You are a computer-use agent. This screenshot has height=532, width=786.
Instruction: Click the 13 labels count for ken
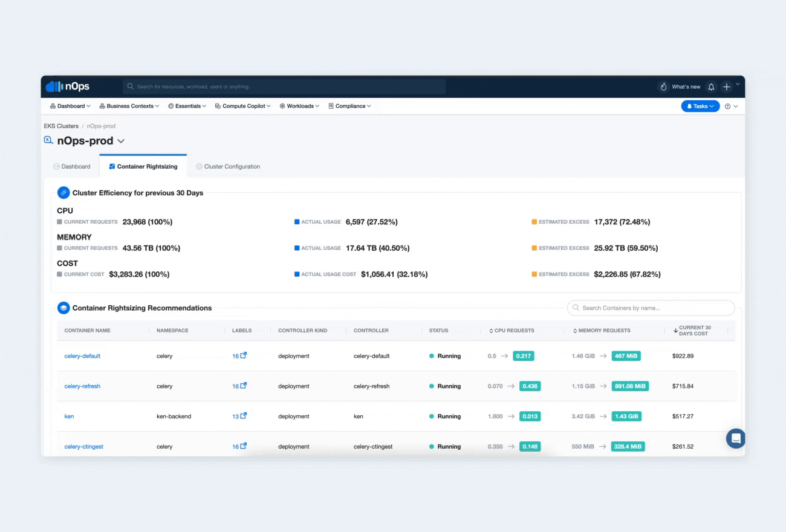(x=235, y=417)
